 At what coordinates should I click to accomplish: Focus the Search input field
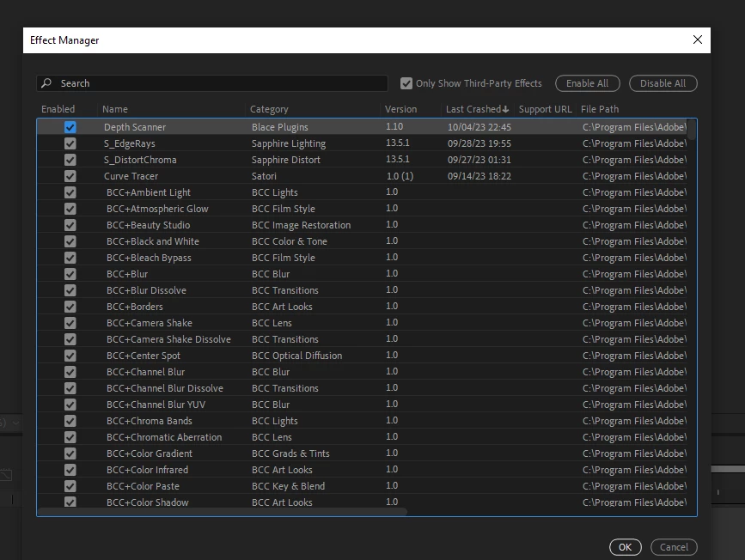212,83
